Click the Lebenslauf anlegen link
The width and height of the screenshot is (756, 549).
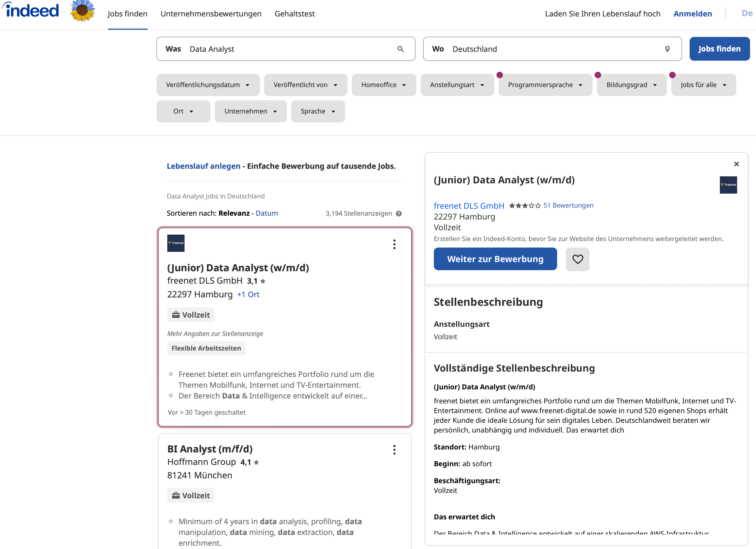tap(203, 166)
